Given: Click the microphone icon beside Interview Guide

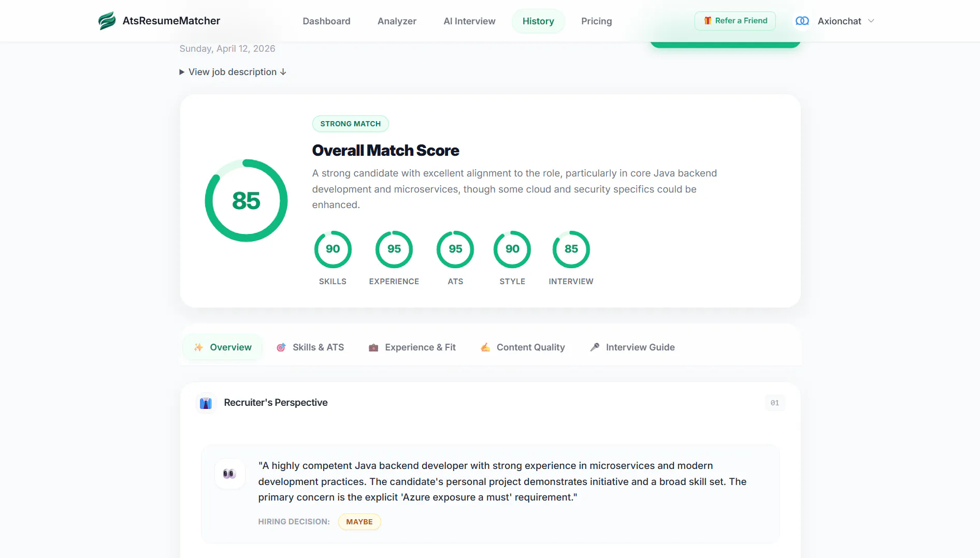Looking at the screenshot, I should (x=595, y=347).
